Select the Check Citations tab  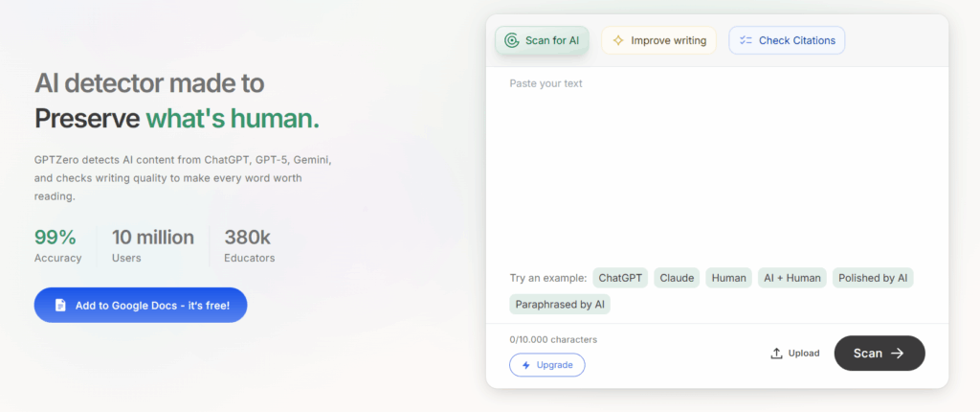[787, 41]
